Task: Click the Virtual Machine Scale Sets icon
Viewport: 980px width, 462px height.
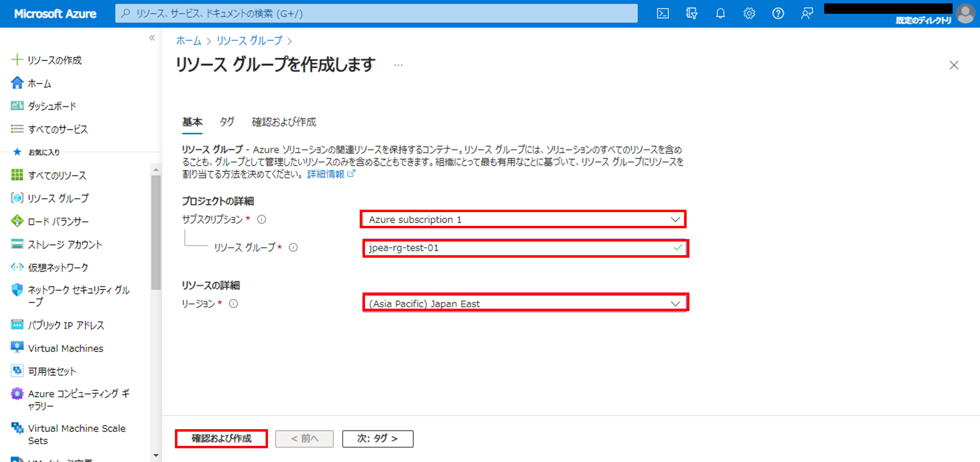Action: (x=17, y=428)
